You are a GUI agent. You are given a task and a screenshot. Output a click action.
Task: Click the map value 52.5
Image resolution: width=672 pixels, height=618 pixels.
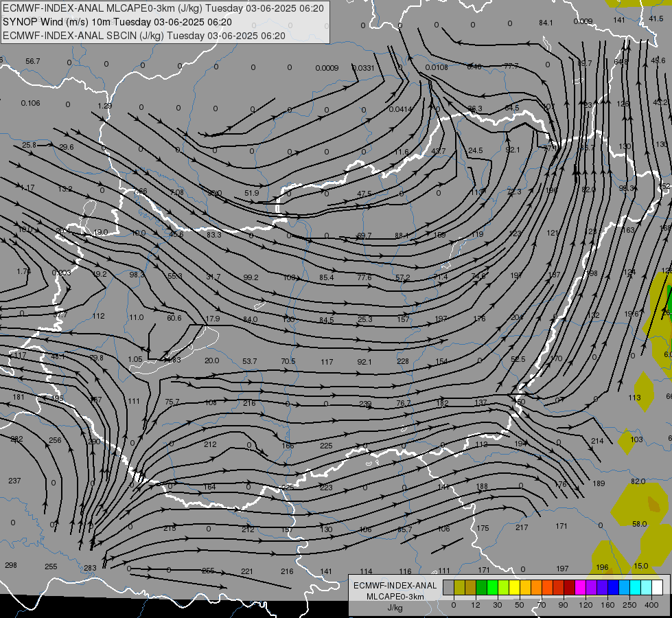pos(518,359)
